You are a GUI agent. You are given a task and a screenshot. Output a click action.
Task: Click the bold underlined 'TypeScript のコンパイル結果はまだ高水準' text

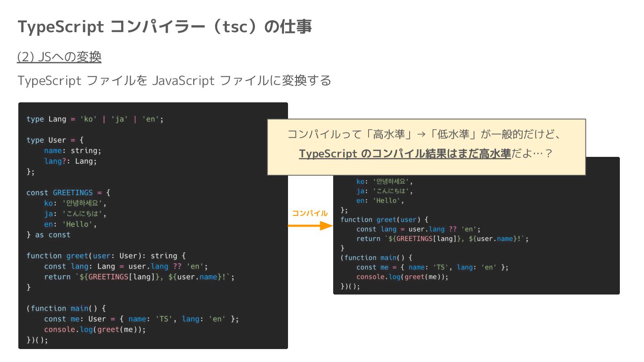pos(405,154)
